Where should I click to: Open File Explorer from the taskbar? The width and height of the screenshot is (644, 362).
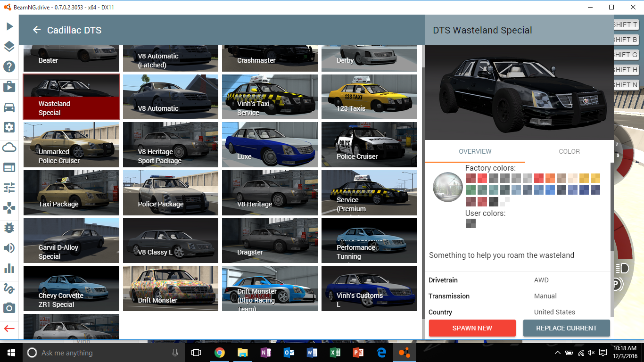click(x=242, y=353)
